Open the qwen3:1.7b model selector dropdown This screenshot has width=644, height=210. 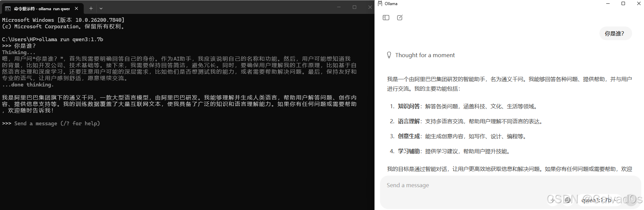point(599,200)
